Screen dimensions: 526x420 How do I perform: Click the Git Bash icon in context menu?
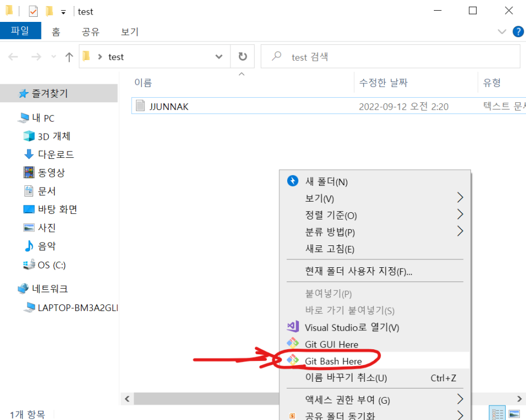(x=293, y=360)
